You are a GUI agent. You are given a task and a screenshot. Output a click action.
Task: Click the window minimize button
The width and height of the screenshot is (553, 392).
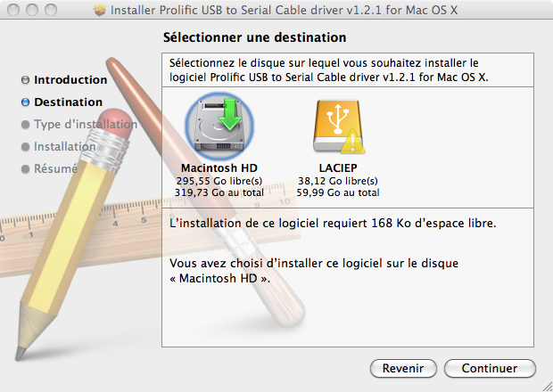point(32,10)
